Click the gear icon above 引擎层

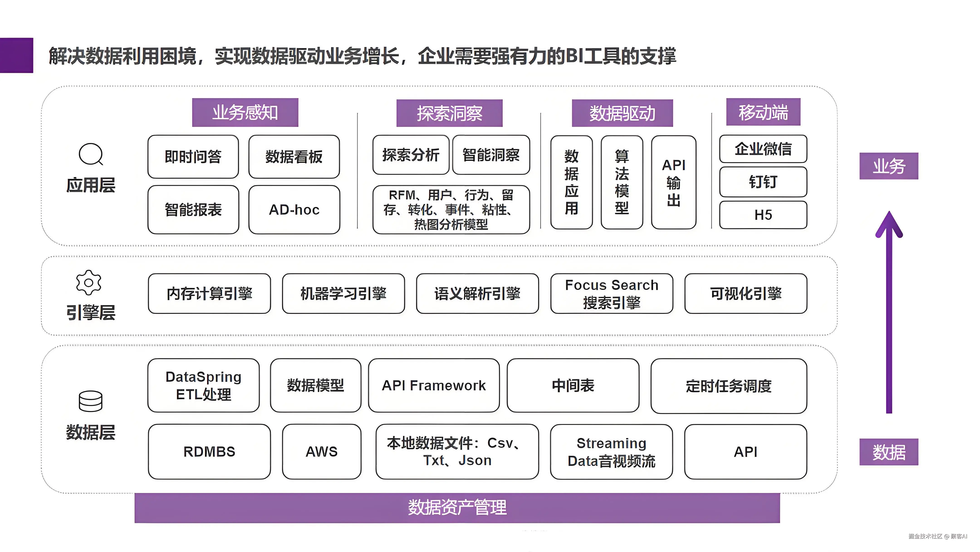pyautogui.click(x=89, y=283)
